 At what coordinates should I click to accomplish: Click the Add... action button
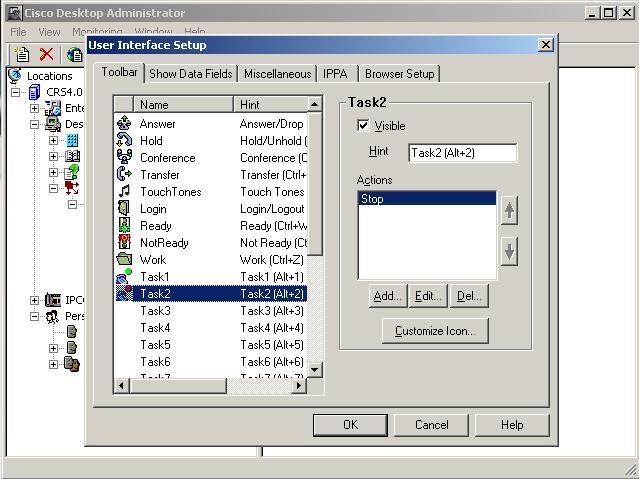click(x=388, y=296)
